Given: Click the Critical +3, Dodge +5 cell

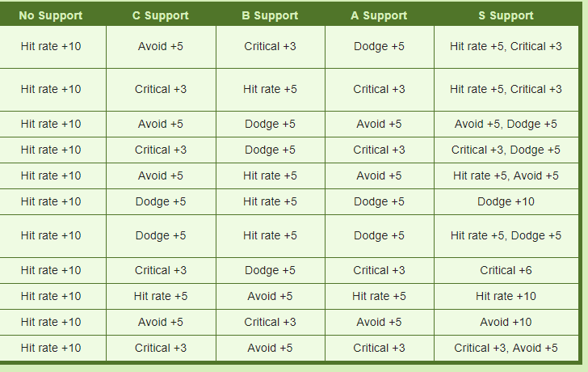Looking at the screenshot, I should tap(506, 150).
